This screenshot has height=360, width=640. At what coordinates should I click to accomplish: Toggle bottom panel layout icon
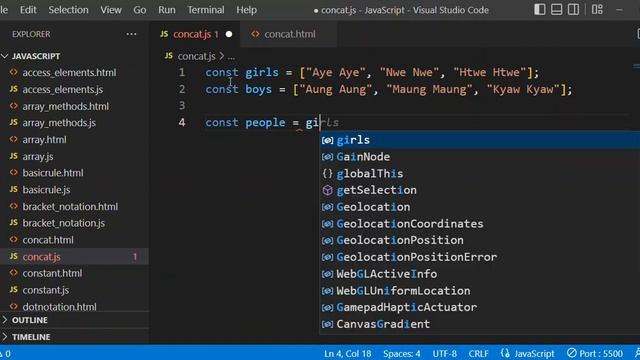coord(556,9)
